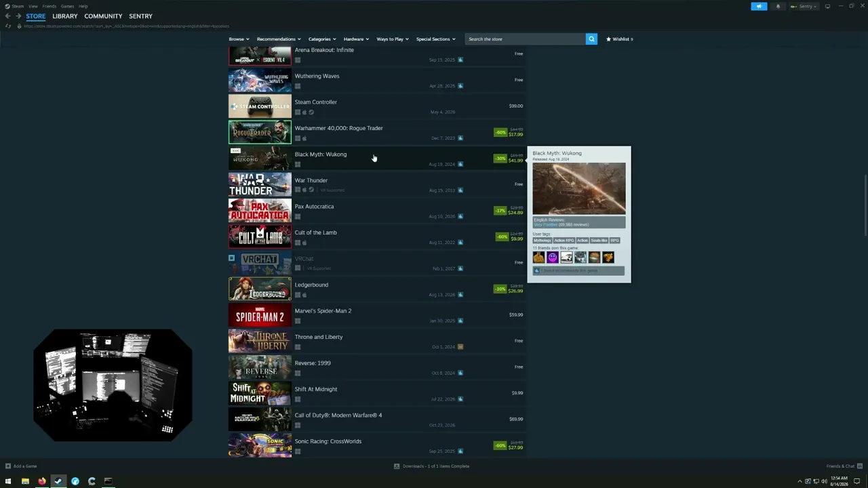Click the store URL address bar

pos(126,26)
